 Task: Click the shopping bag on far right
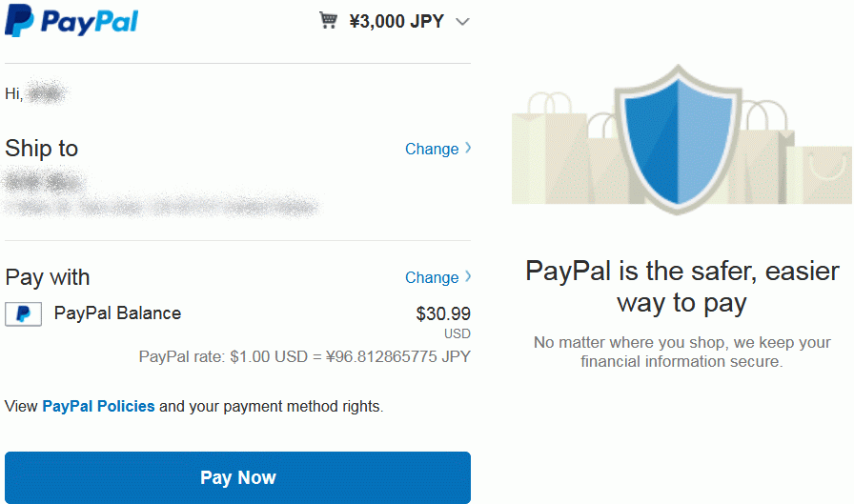(x=821, y=174)
